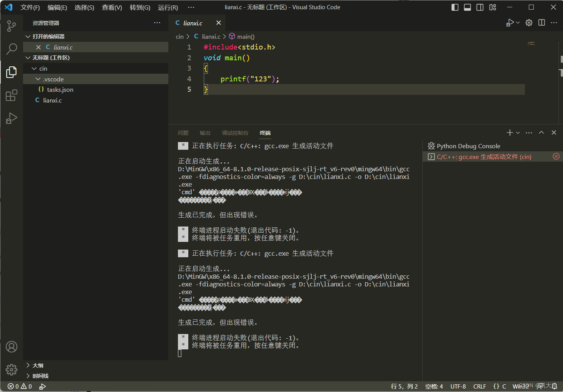Close lianxi.c in open editors list
This screenshot has width=563, height=392.
coord(38,47)
